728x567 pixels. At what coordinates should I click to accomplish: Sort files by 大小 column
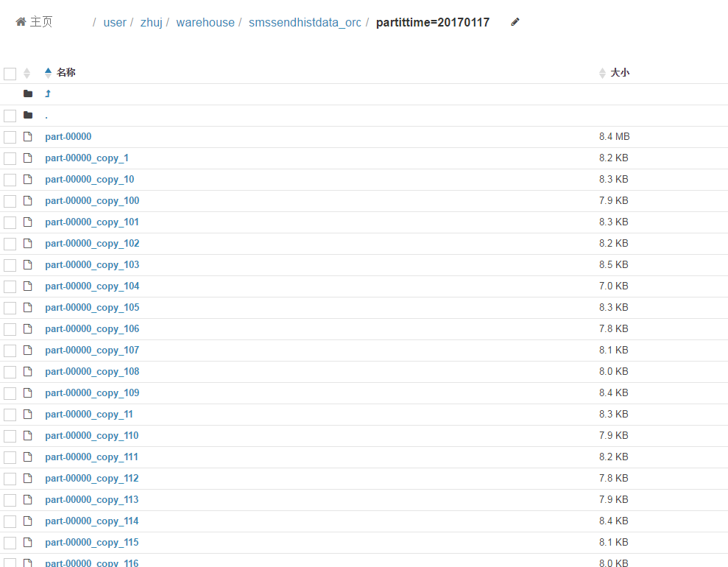[x=614, y=72]
